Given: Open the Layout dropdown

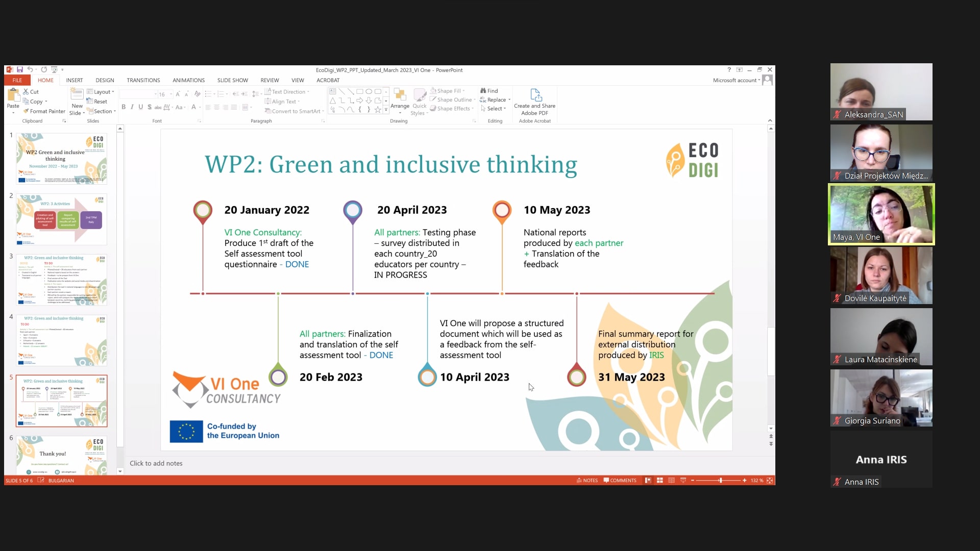Looking at the screenshot, I should [101, 92].
